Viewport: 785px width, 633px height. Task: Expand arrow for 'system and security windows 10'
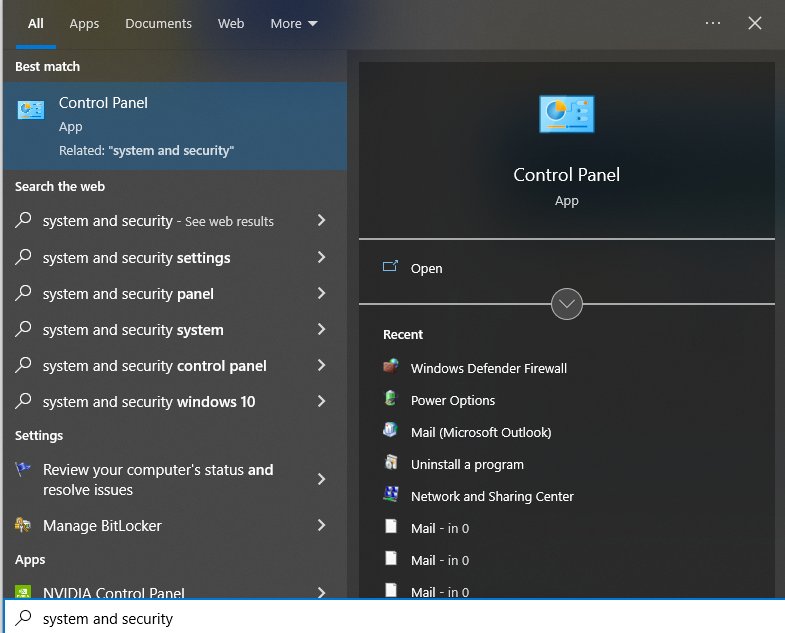pos(321,401)
